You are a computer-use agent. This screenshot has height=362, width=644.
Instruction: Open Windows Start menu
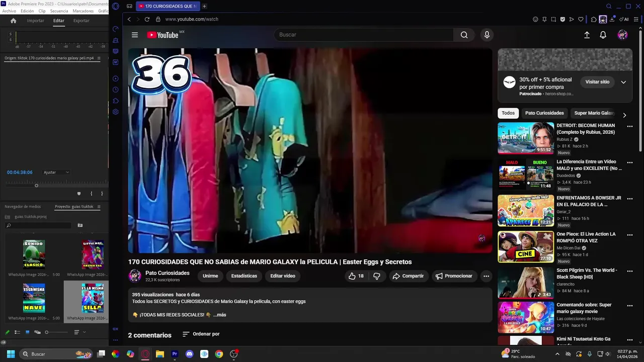click(11, 354)
